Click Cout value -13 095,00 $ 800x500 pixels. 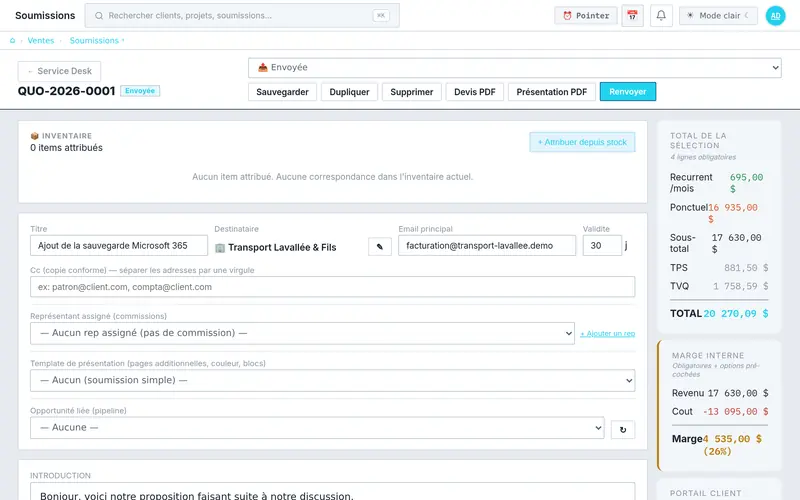click(x=736, y=411)
